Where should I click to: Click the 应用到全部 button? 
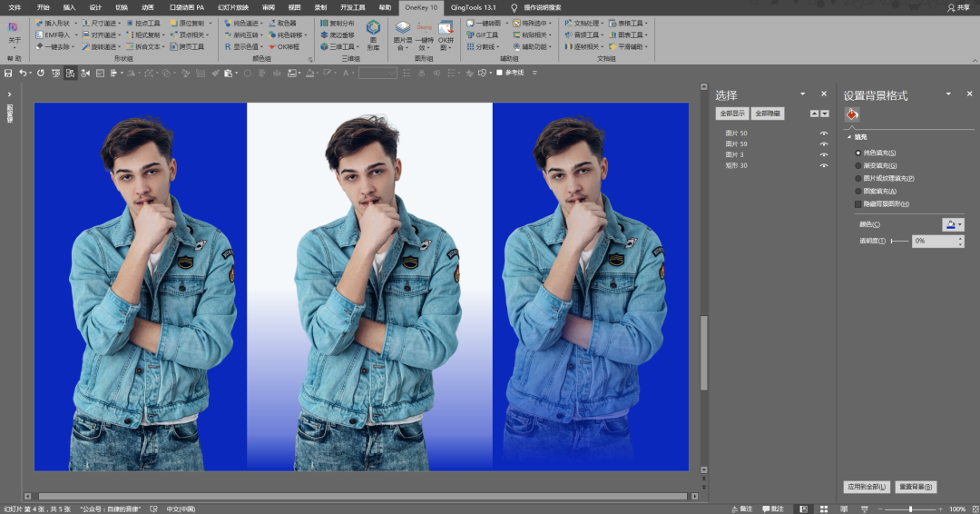pos(867,487)
